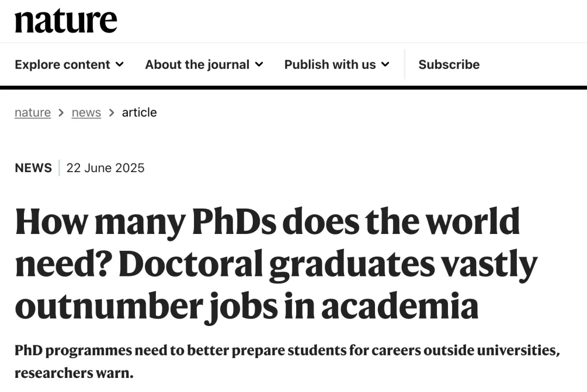587x392 pixels.
Task: Open the About the journal menu label
Action: point(197,65)
